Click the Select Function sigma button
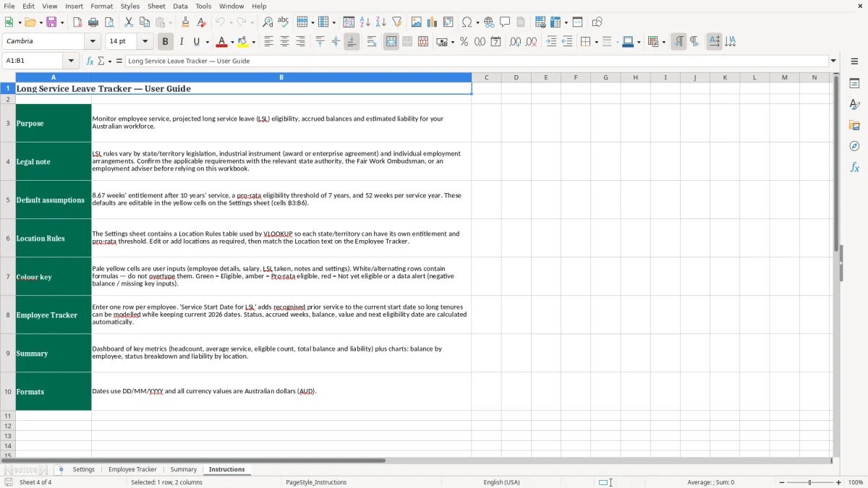The height and width of the screenshot is (488, 868). [x=101, y=61]
